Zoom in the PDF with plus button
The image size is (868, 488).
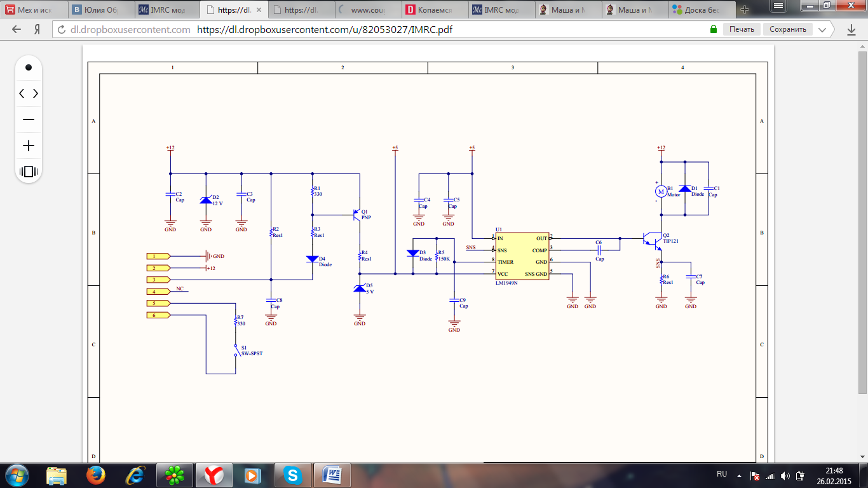pos(29,146)
